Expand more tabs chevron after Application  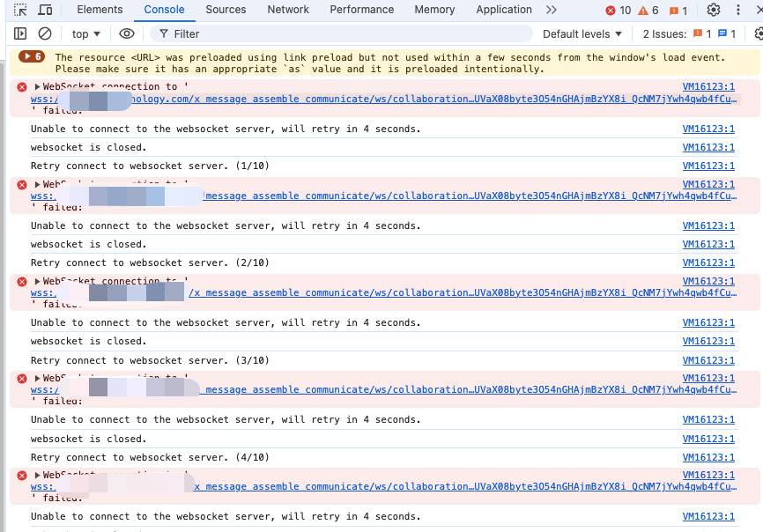552,10
